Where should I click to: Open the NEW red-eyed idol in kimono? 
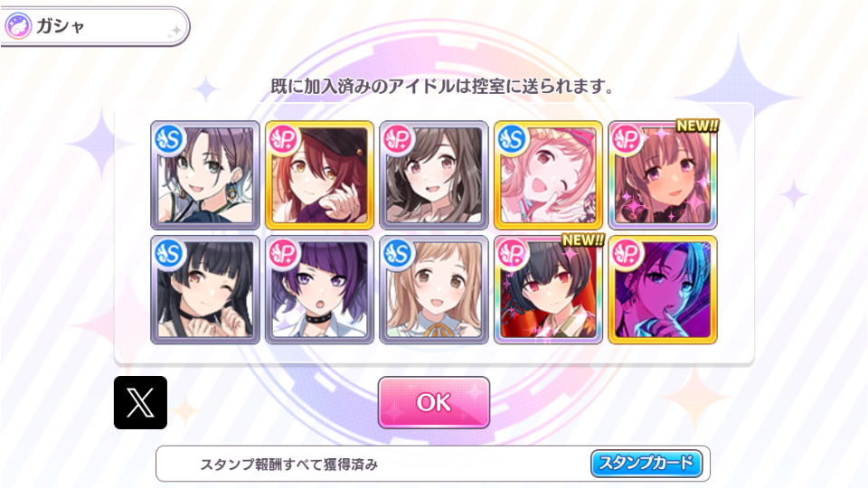coord(548,289)
